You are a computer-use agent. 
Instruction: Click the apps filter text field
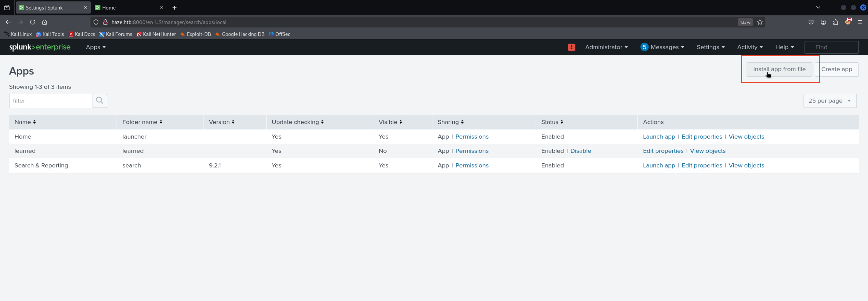[x=51, y=101]
